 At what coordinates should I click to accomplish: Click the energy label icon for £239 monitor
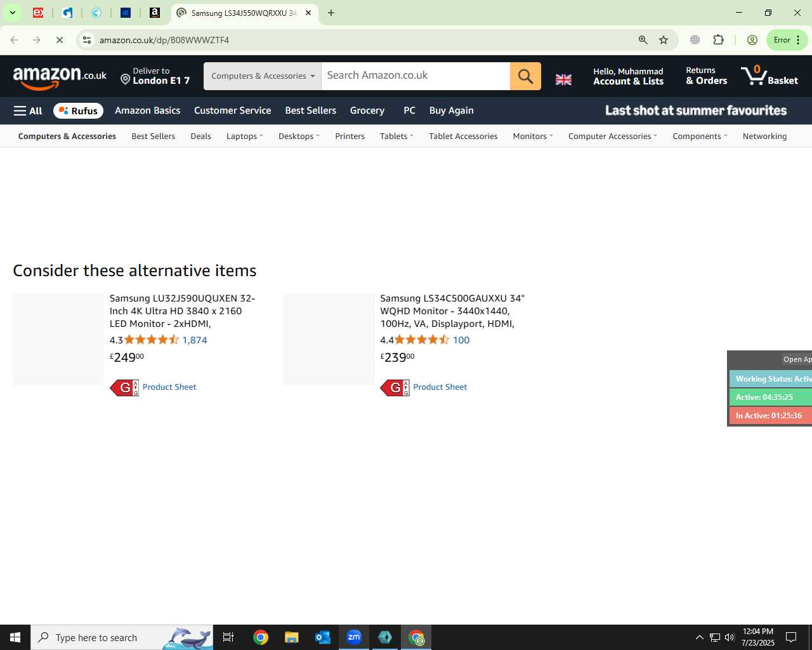pos(395,387)
